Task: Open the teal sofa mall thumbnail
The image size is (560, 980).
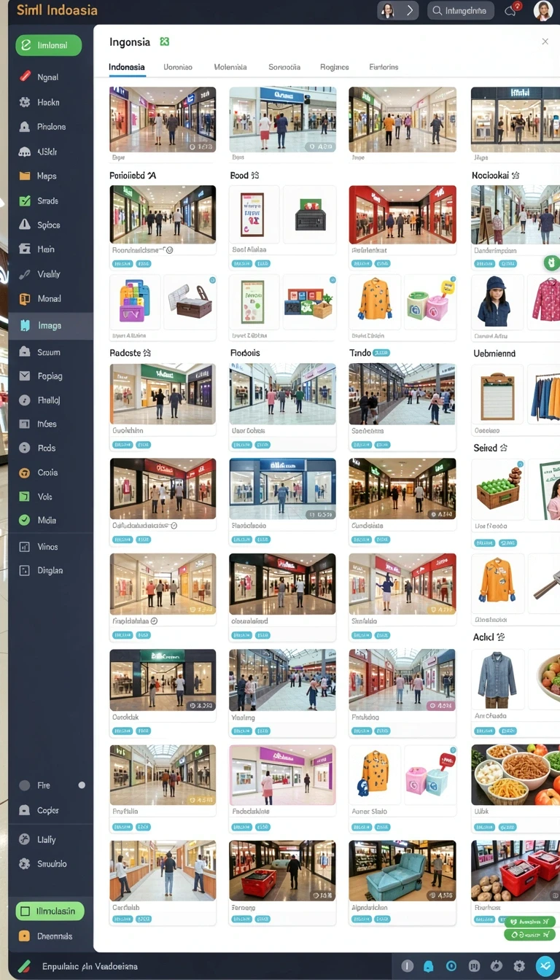Action: (x=402, y=871)
